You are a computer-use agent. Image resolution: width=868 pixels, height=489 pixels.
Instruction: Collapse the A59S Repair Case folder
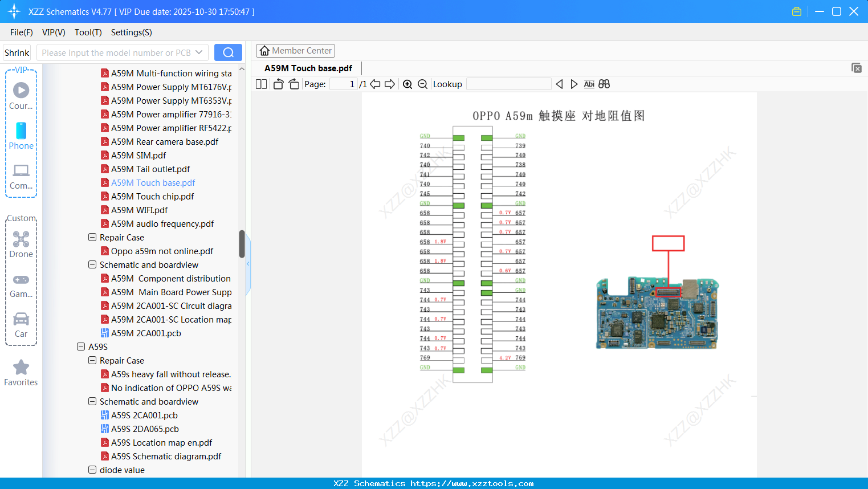pyautogui.click(x=92, y=360)
